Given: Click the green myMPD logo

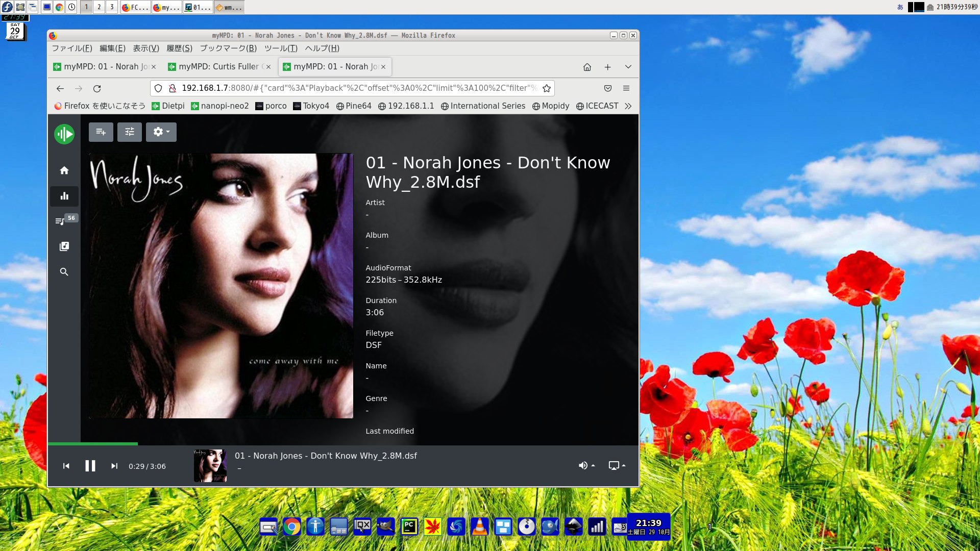Looking at the screenshot, I should 64,134.
